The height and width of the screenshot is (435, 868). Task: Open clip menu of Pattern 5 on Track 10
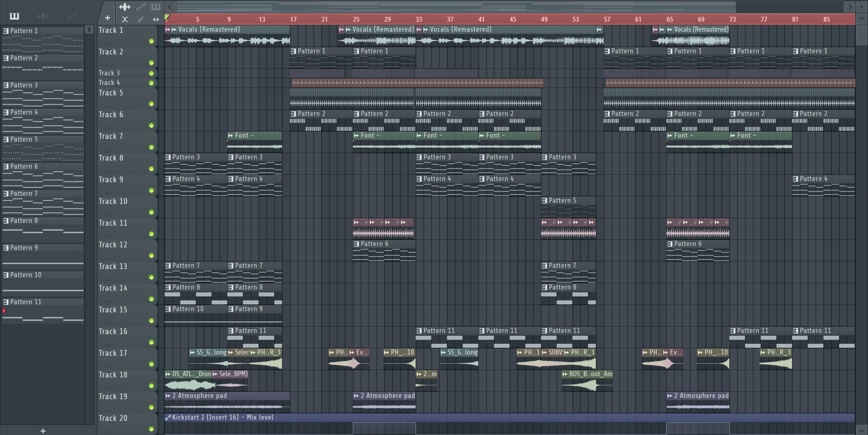point(544,201)
